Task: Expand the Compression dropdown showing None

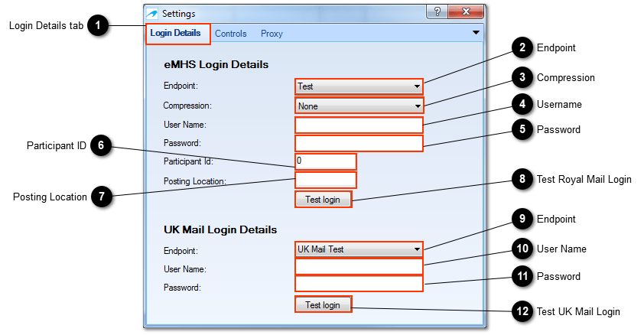Action: pyautogui.click(x=359, y=106)
